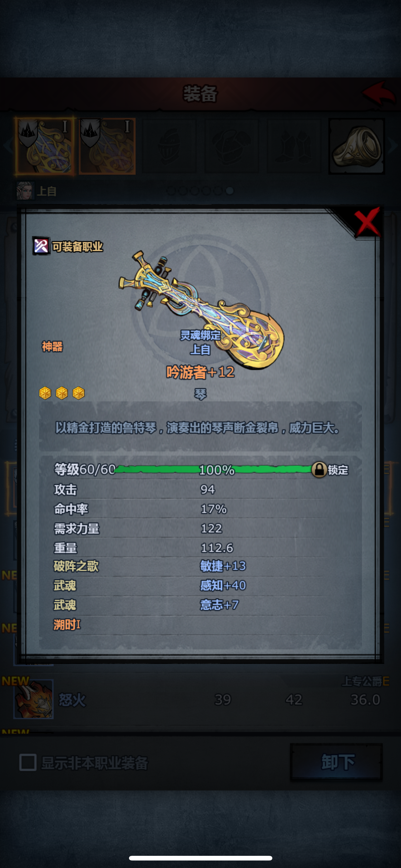Viewport: 401px width, 868px height.
Task: Toggle the 锁定 lock icon
Action: (319, 469)
